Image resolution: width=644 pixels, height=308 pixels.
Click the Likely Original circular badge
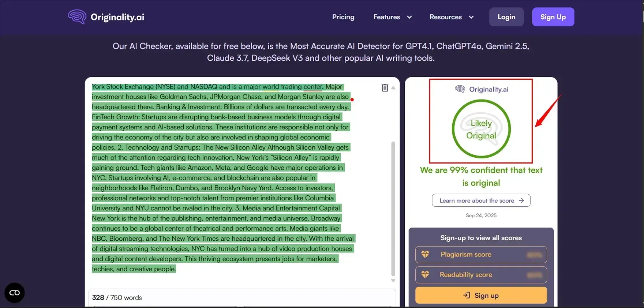[x=481, y=129]
